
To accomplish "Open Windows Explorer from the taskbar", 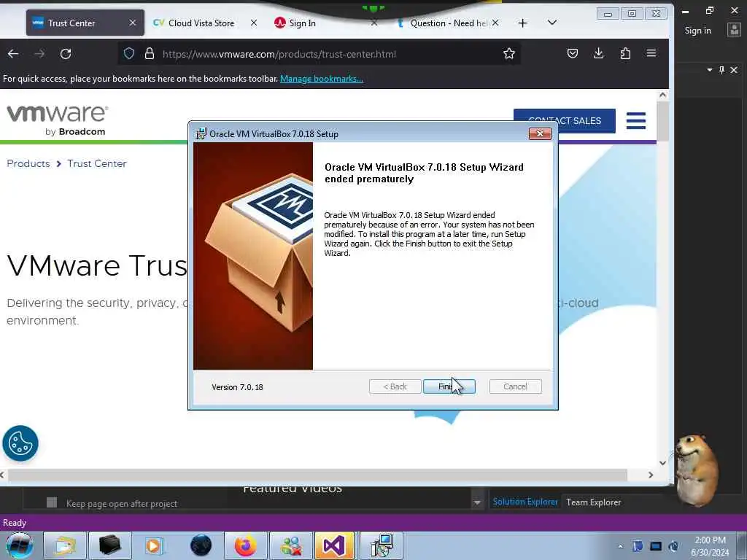I will pyautogui.click(x=64, y=545).
